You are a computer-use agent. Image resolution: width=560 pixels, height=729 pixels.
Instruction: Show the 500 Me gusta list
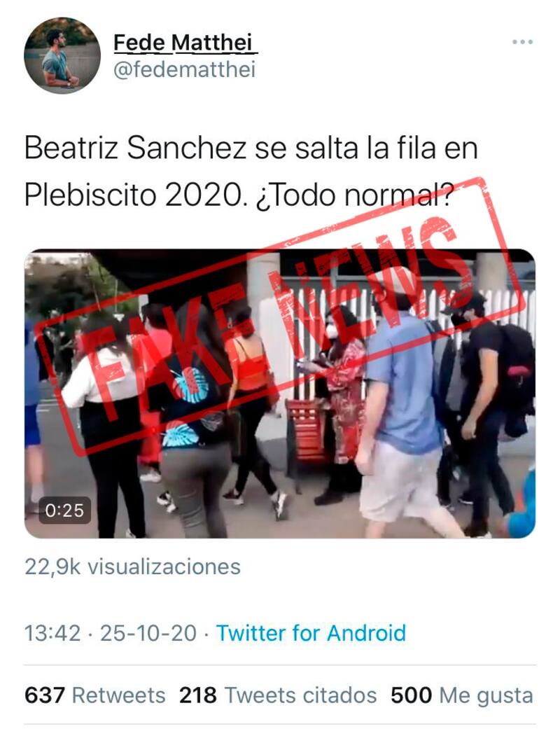pyautogui.click(x=461, y=696)
